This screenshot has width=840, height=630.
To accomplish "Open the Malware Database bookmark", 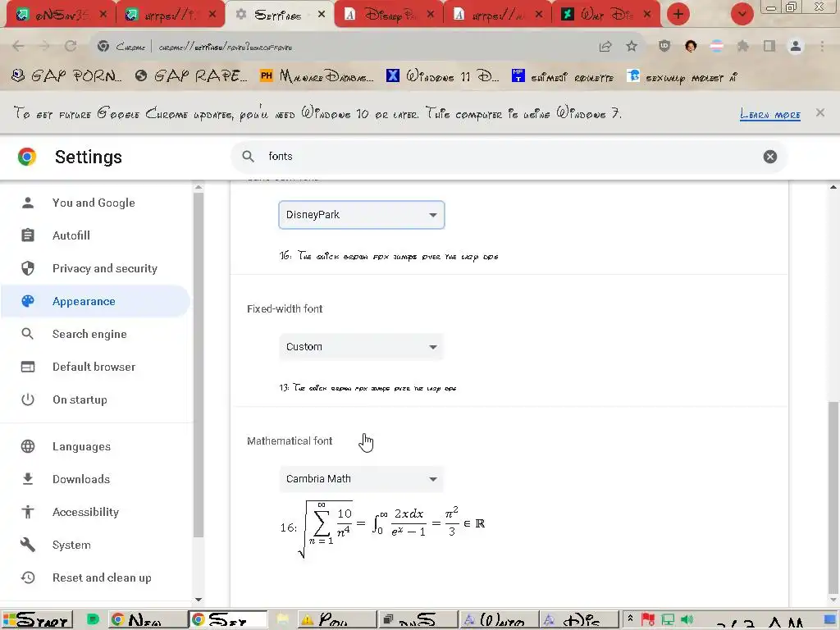I will [317, 76].
